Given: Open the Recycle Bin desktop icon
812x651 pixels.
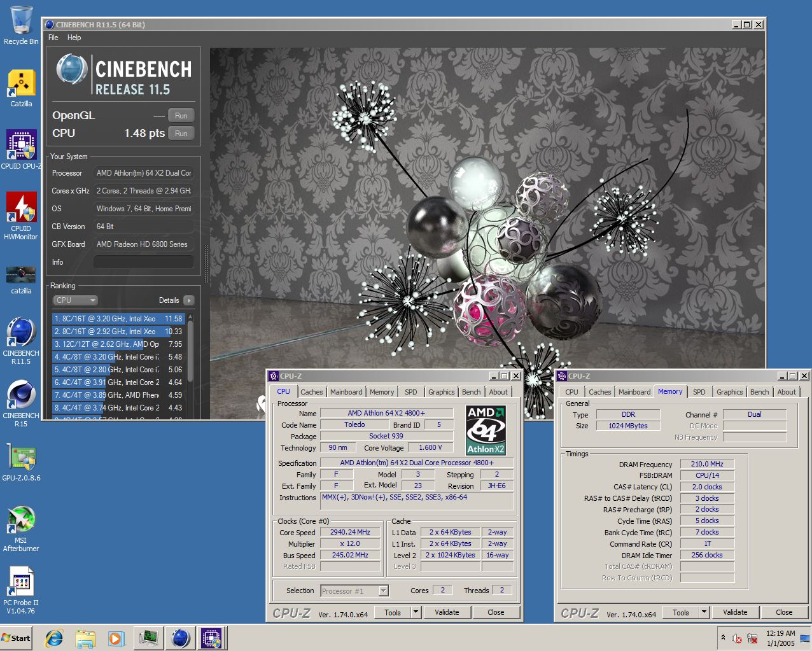Looking at the screenshot, I should [x=21, y=25].
